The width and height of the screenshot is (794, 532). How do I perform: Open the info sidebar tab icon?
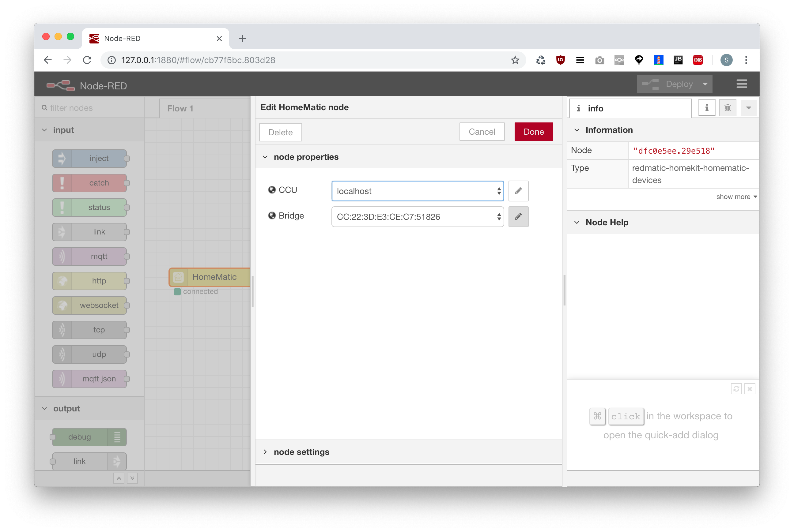tap(707, 108)
